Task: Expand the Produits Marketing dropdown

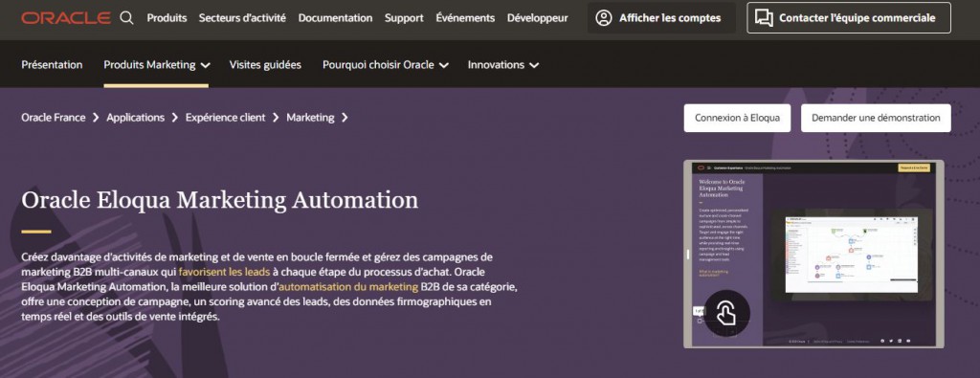Action: pyautogui.click(x=156, y=65)
